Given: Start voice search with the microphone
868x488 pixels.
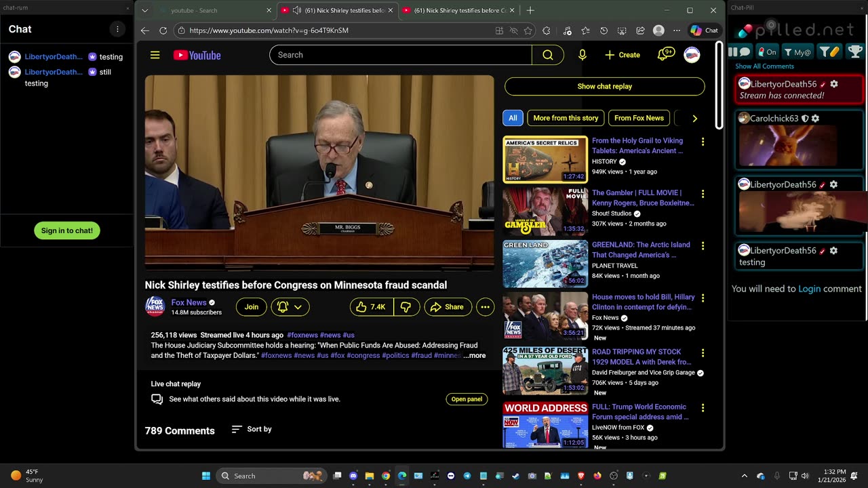Looking at the screenshot, I should point(582,55).
